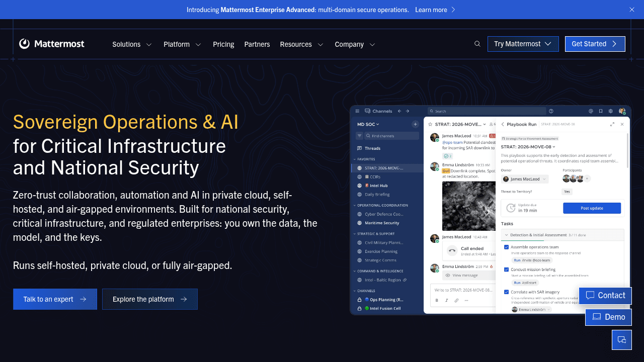
Task: Open recent mentions with the @ icon
Action: tap(591, 111)
